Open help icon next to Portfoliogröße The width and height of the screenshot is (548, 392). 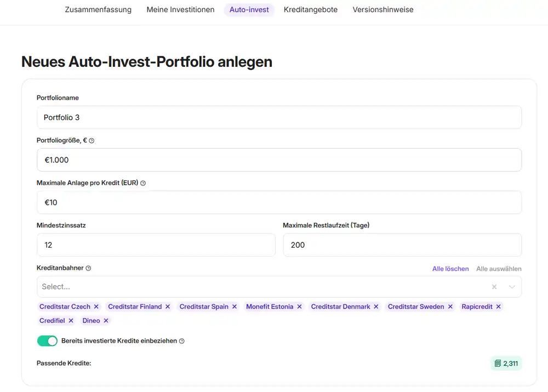pos(92,140)
